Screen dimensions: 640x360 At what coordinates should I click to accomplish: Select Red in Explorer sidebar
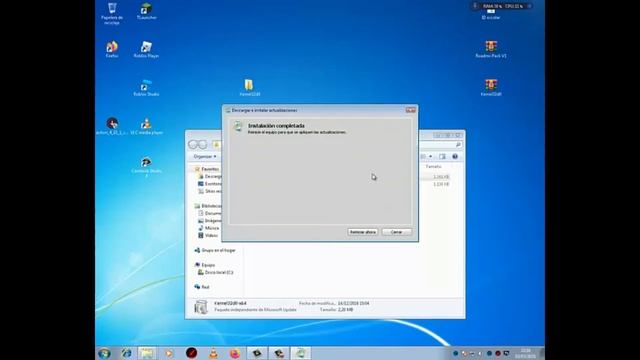pos(202,287)
